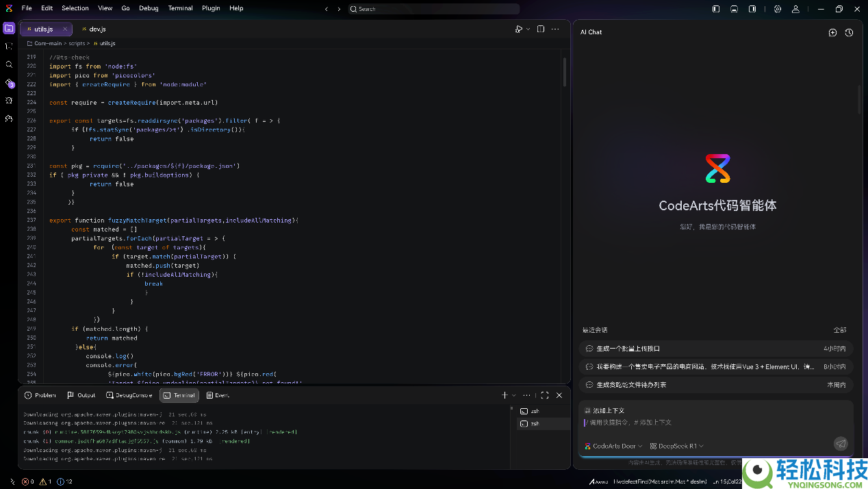Open recent chat 生成一个批量上传接口
The image size is (868, 489).
(628, 349)
